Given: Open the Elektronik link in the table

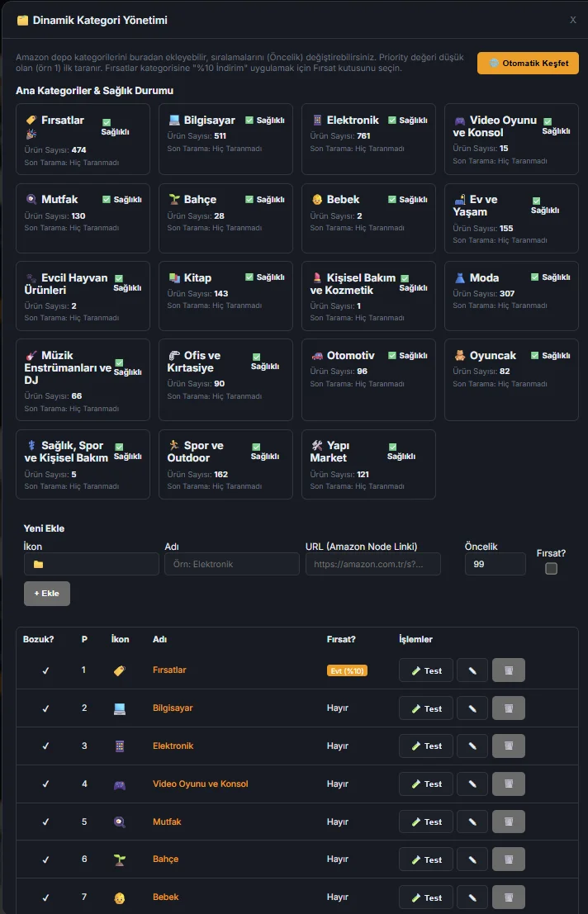Looking at the screenshot, I should click(x=173, y=746).
